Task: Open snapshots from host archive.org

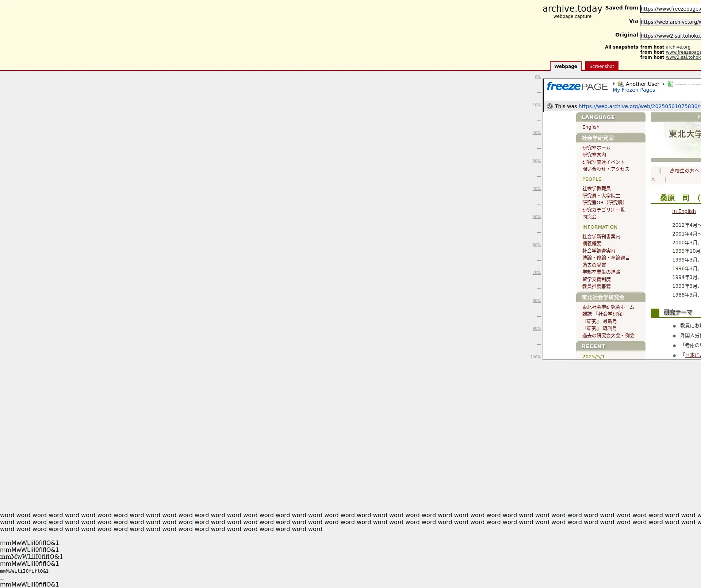Action: pyautogui.click(x=678, y=47)
